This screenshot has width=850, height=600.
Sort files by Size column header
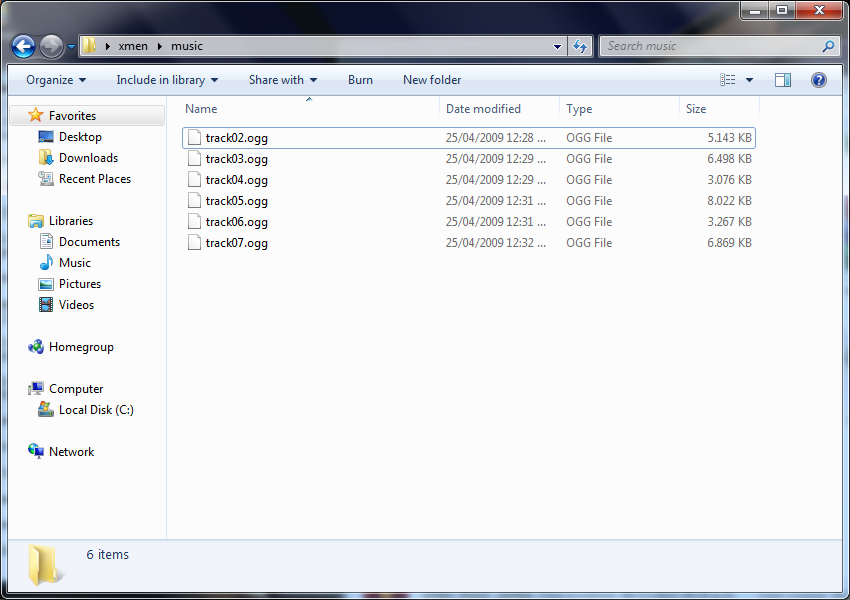pyautogui.click(x=696, y=109)
